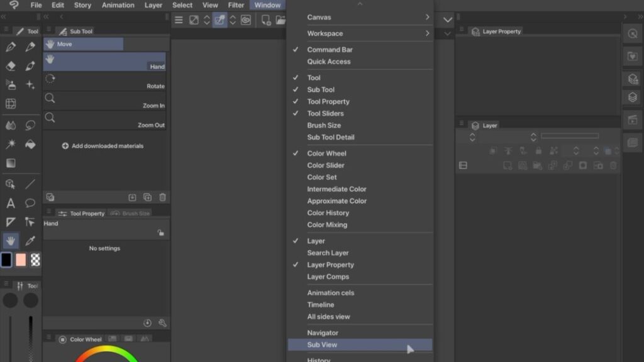
Task: Select the Text tool
Action: (x=11, y=203)
